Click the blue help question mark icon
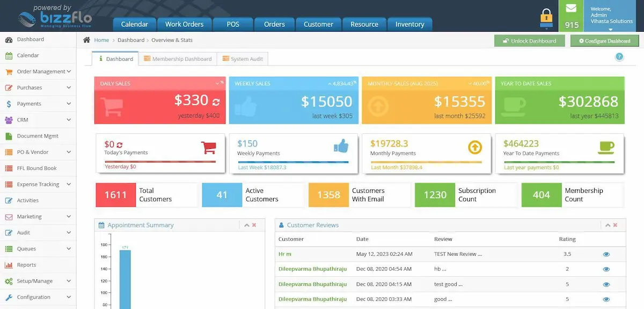The width and height of the screenshot is (644, 309). click(619, 57)
